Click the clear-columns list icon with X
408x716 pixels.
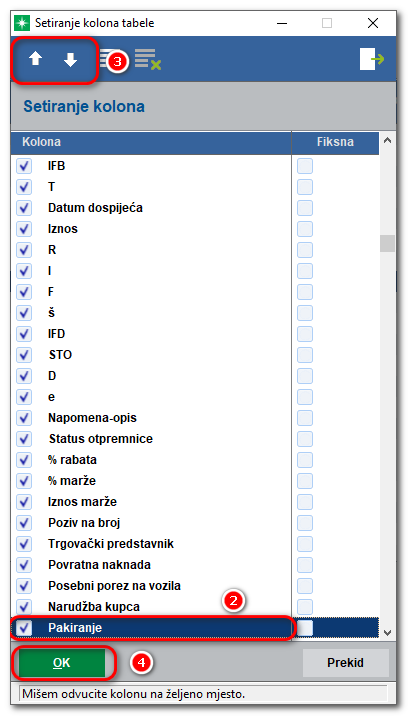pyautogui.click(x=148, y=60)
